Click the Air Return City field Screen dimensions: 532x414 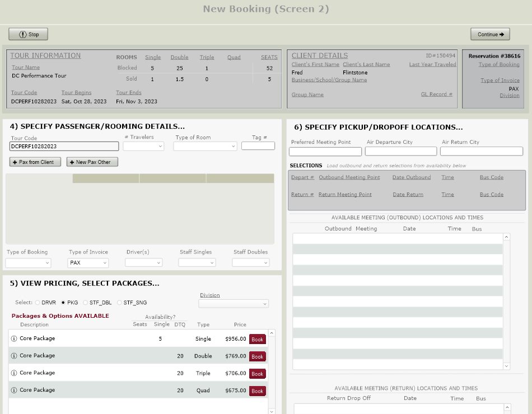click(x=482, y=151)
